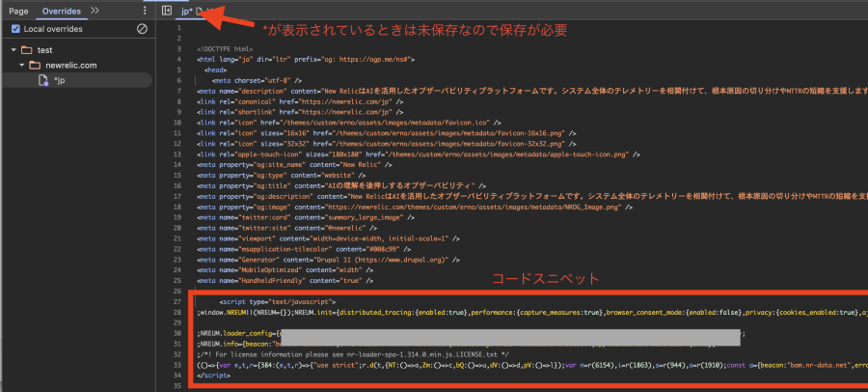Click the viewport meta line

click(328, 239)
